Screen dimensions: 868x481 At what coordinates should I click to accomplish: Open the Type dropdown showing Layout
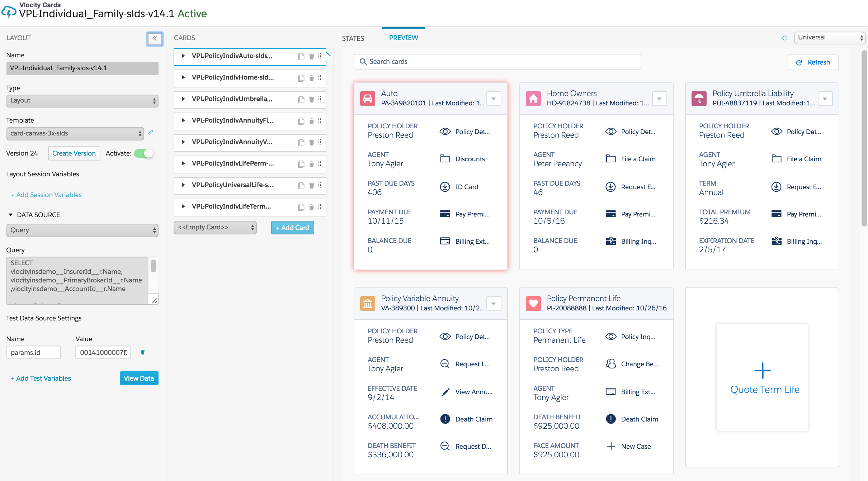pyautogui.click(x=82, y=101)
